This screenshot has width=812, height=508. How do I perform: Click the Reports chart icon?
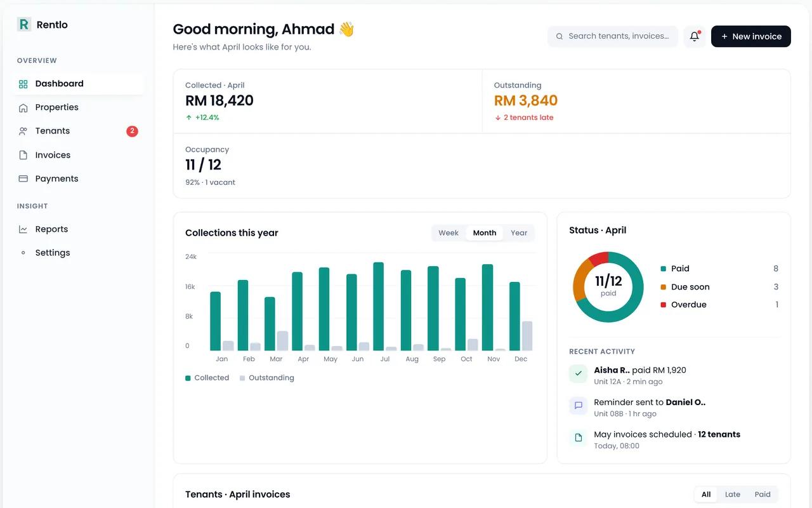click(x=23, y=229)
